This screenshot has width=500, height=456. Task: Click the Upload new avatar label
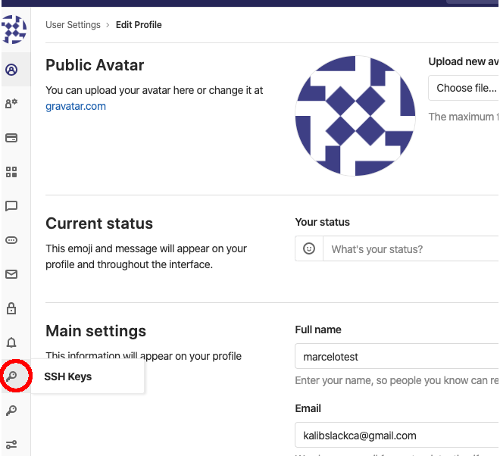(x=464, y=61)
